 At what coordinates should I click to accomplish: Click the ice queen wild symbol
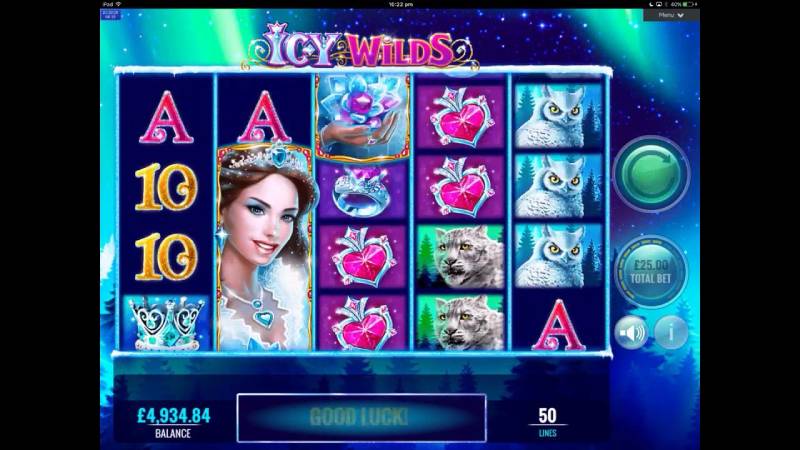point(265,248)
